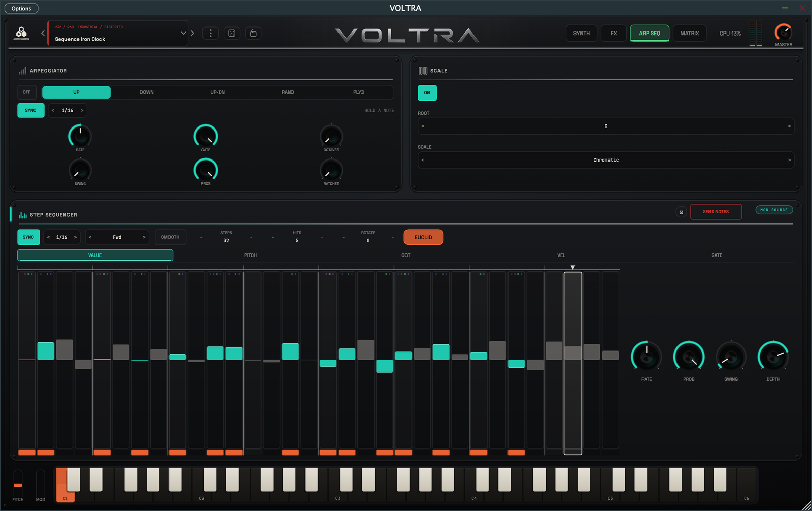Click the arpeggiator OCTAVES knob
This screenshot has width=812, height=511.
tap(331, 136)
